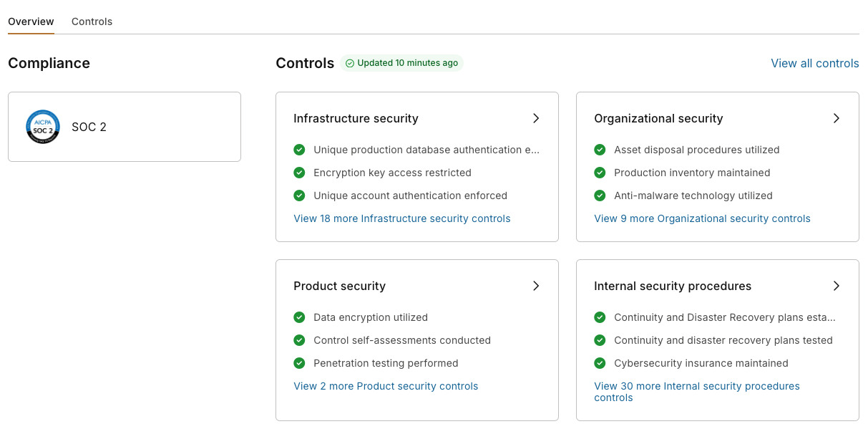Click the SOC 2 compliance badge icon
The height and width of the screenshot is (429, 868).
pyautogui.click(x=42, y=127)
